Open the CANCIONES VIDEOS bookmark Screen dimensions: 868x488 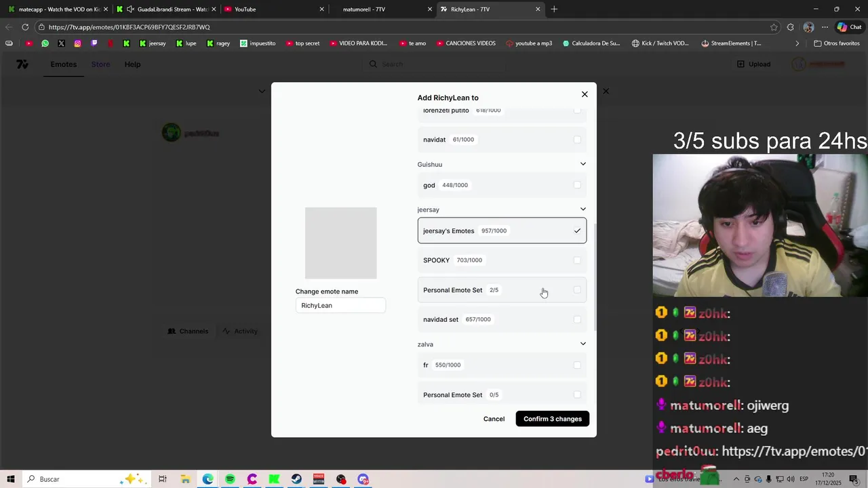point(465,43)
